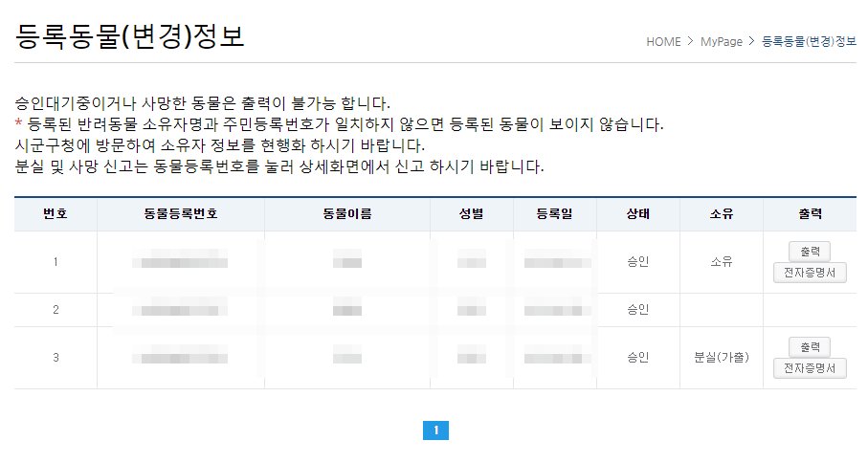Click the blurred animal name in row 1
This screenshot has width=868, height=463.
pyautogui.click(x=347, y=259)
